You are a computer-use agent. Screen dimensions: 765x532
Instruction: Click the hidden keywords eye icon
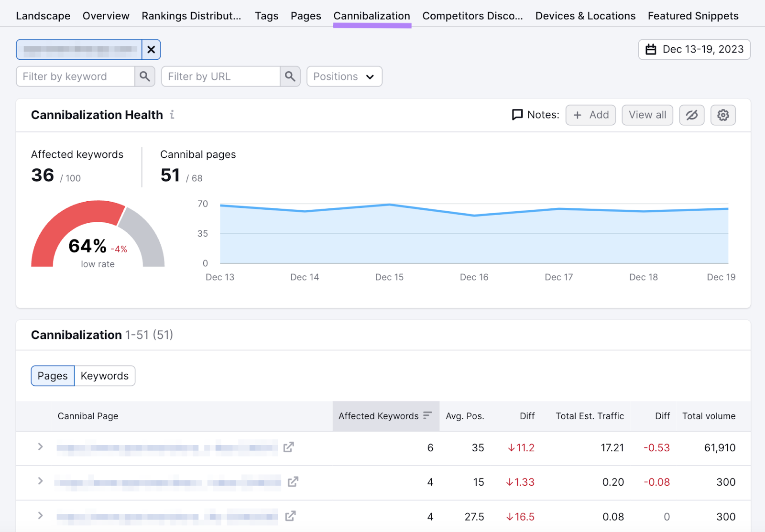(x=691, y=115)
